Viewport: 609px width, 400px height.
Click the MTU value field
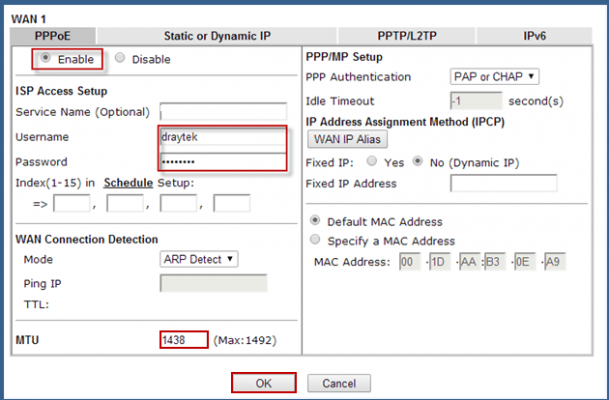[183, 341]
